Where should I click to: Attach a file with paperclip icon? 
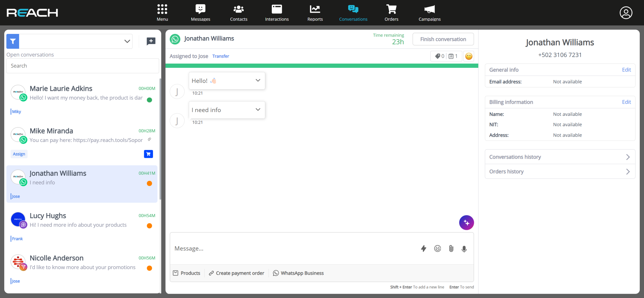tap(451, 249)
